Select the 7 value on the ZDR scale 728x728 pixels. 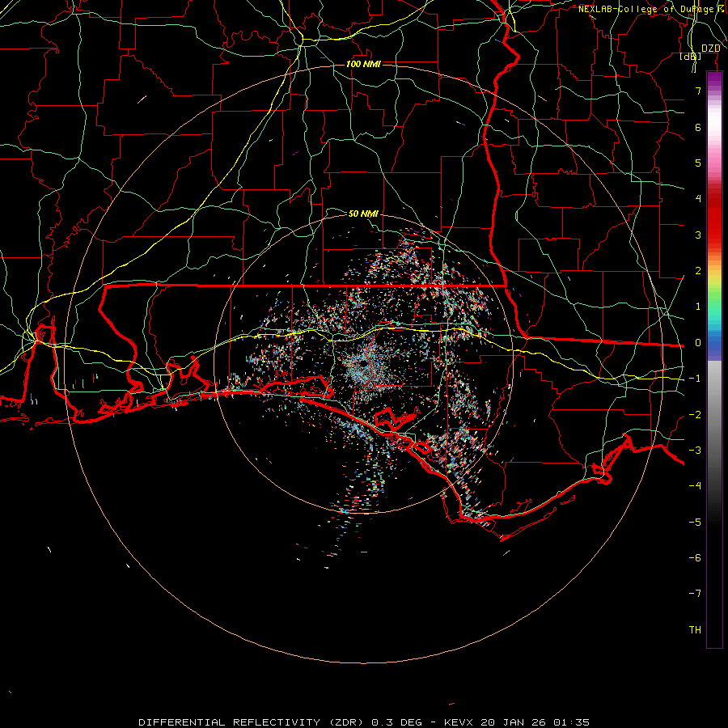(x=698, y=91)
